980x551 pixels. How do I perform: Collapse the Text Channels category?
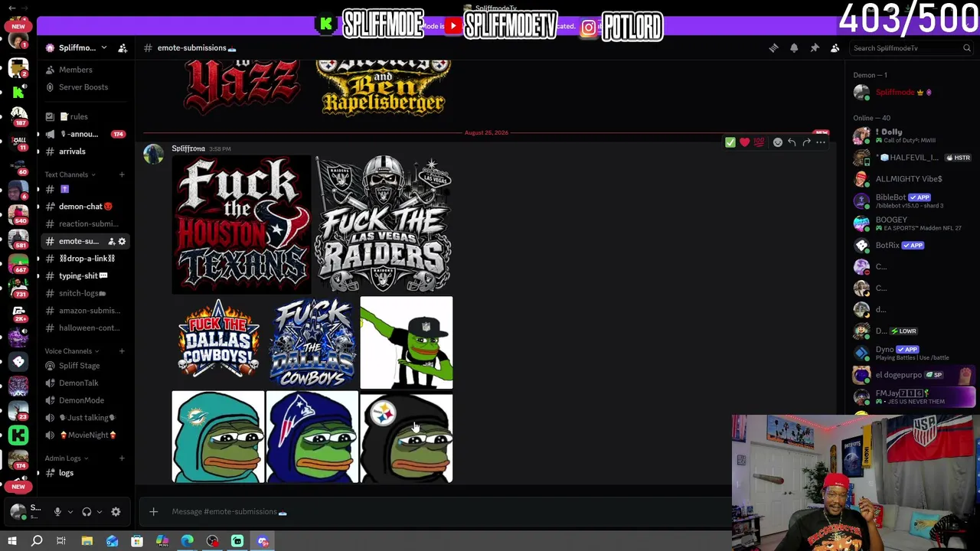tap(70, 174)
